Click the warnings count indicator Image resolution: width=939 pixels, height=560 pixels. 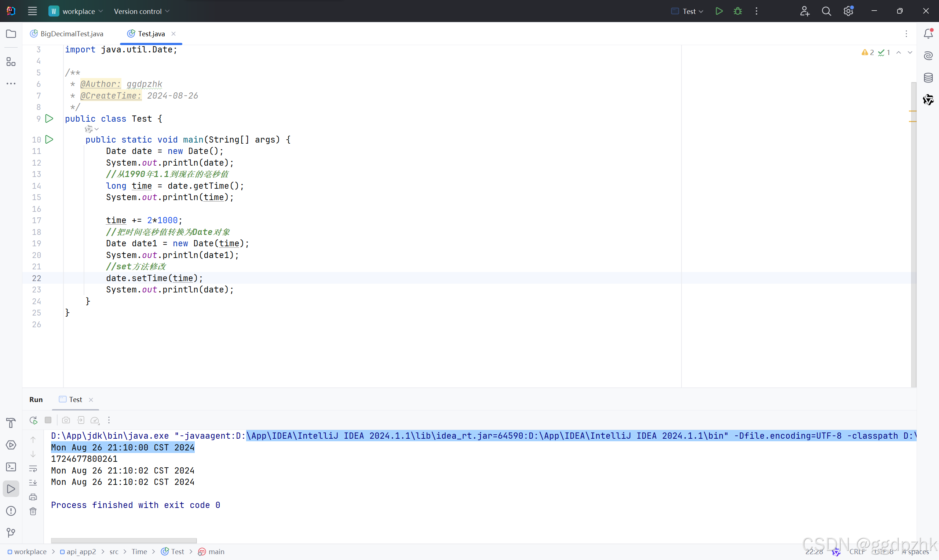pos(867,52)
